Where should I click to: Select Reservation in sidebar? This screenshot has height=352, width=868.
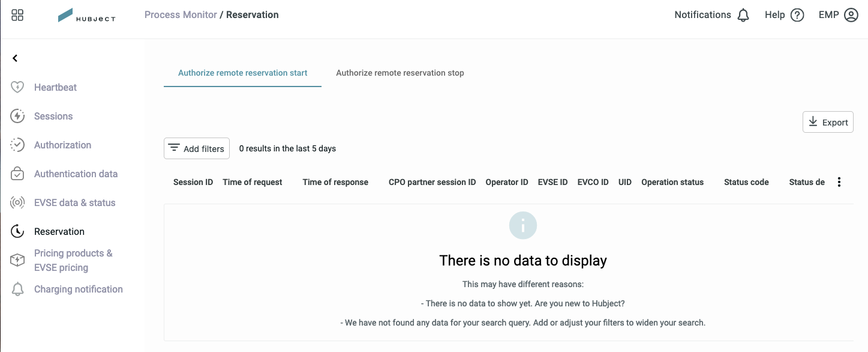click(59, 231)
